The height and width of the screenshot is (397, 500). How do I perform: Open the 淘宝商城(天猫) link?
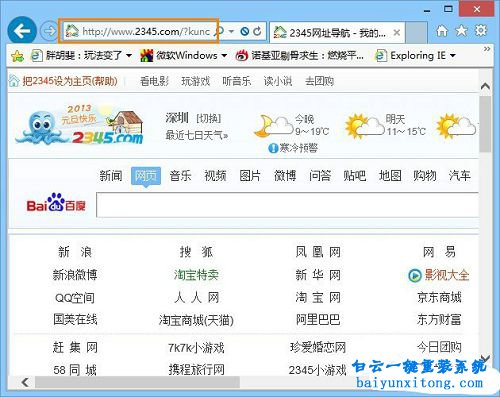tap(196, 320)
